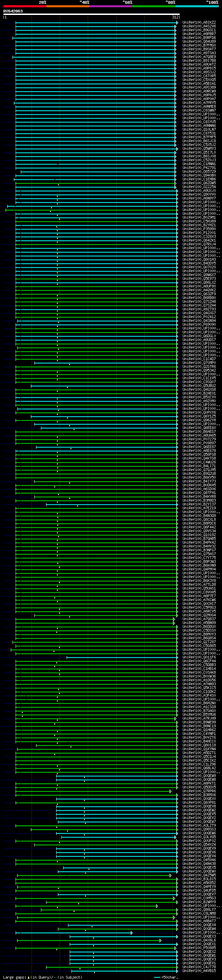The height and width of the screenshot is (980, 222).
Task: Select label UniRef100_P42791
Action: [x=199, y=168]
